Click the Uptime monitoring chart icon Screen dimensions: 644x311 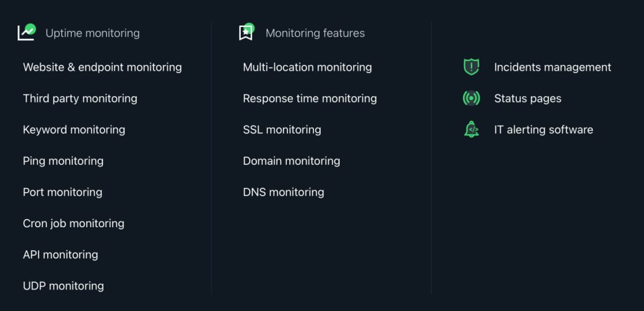pyautogui.click(x=26, y=32)
